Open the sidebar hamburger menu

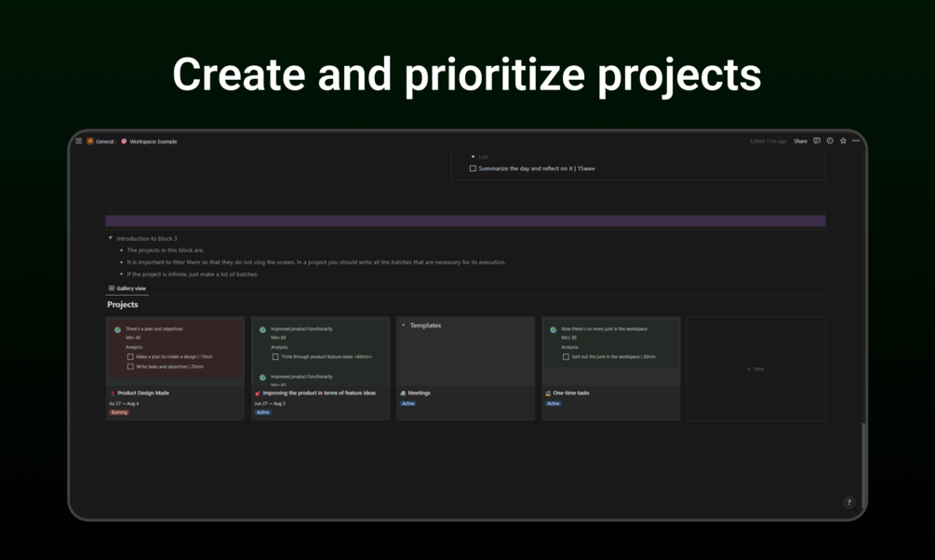click(79, 141)
